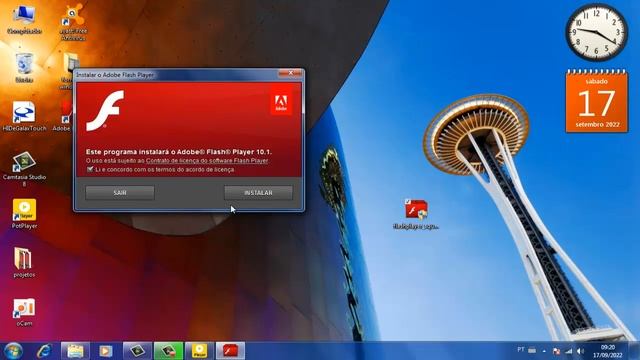
Task: Toggle the license agreement checkbox
Action: point(90,169)
